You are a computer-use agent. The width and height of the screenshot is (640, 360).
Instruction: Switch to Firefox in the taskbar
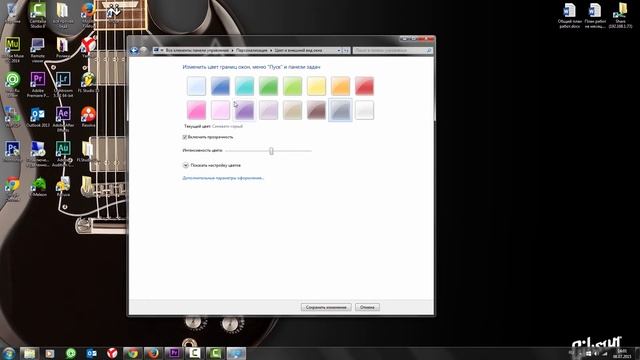point(153,353)
